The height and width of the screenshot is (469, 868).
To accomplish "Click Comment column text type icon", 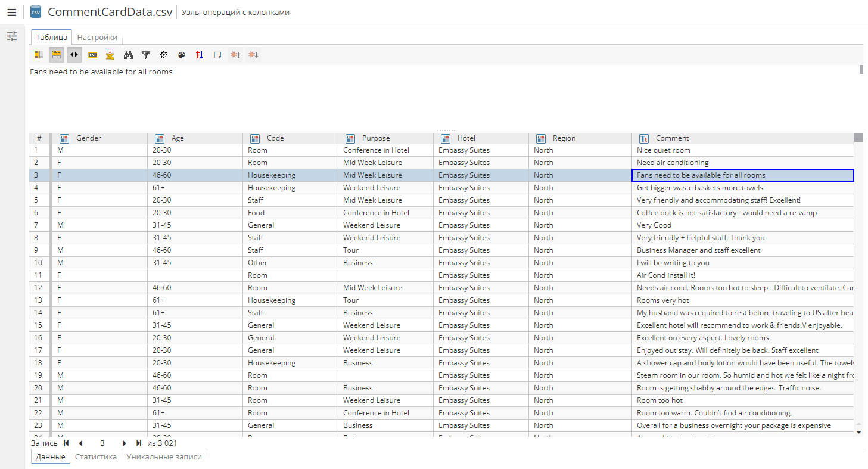I will point(644,138).
